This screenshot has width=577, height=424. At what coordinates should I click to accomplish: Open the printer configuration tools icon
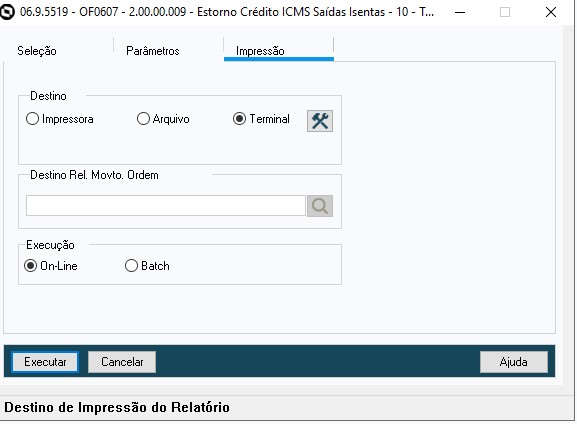[320, 121]
